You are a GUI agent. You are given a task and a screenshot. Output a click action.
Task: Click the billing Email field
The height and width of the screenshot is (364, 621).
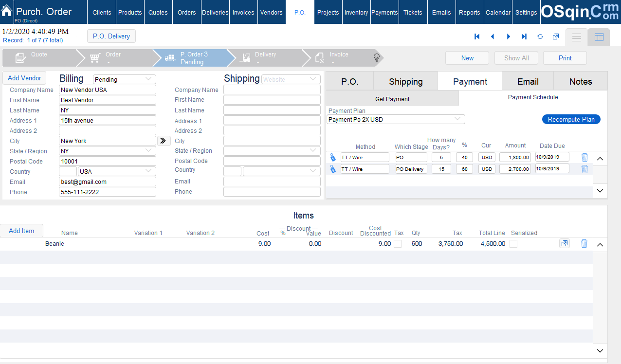click(108, 182)
